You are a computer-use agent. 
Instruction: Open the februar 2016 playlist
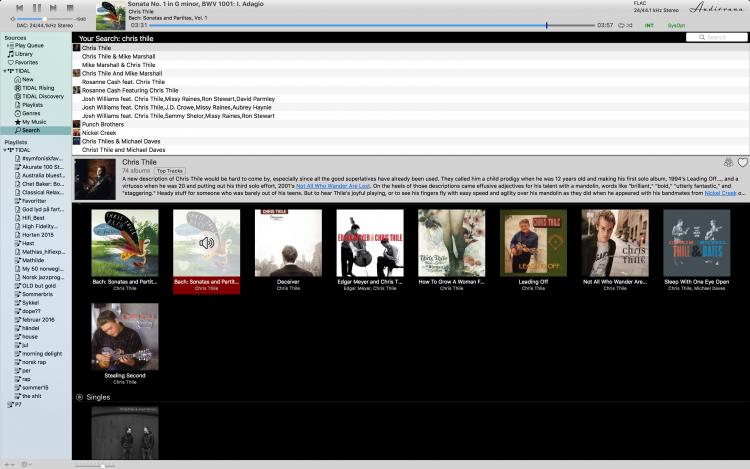point(34,320)
